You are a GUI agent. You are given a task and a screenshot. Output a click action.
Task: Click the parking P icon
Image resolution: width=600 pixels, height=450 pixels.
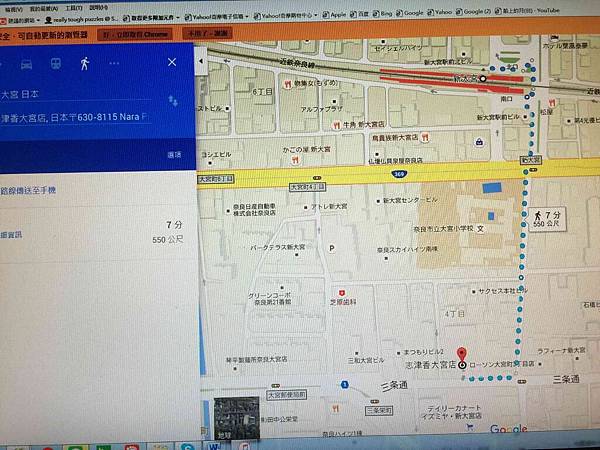pos(332,248)
